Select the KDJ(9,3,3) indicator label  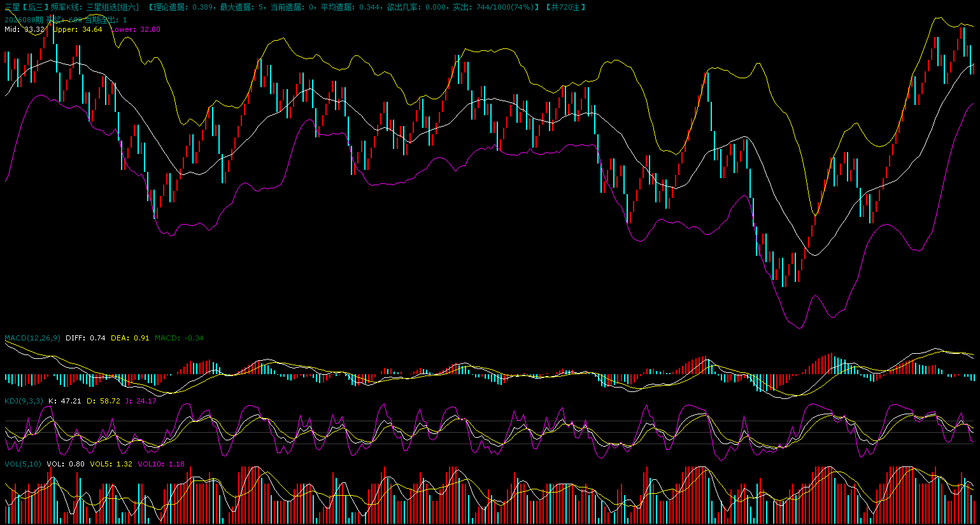tap(24, 401)
